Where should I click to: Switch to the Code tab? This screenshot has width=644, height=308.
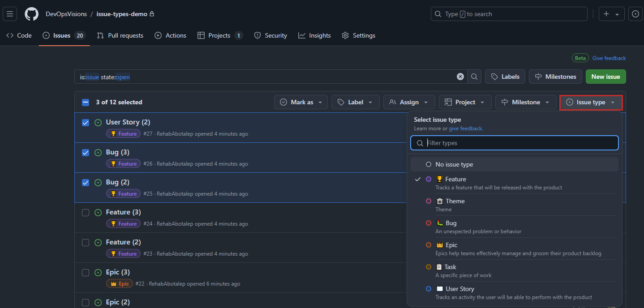click(19, 35)
